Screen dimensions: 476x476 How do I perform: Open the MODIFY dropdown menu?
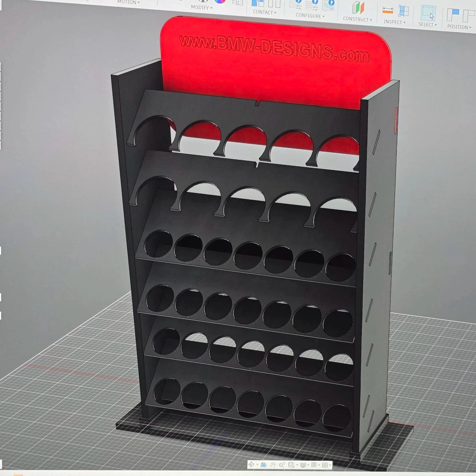201,7
